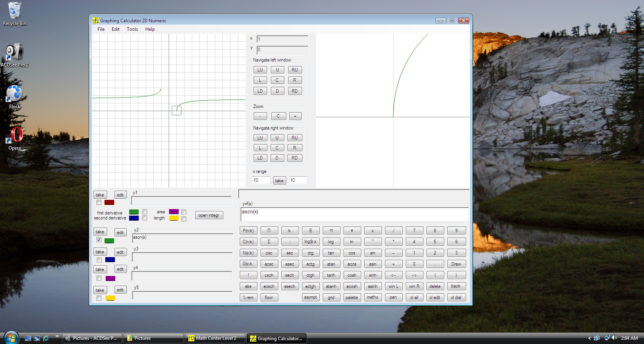The width and height of the screenshot is (644, 344).
Task: Switch to Pictures - ACDSee taskbar button
Action: pos(92,338)
